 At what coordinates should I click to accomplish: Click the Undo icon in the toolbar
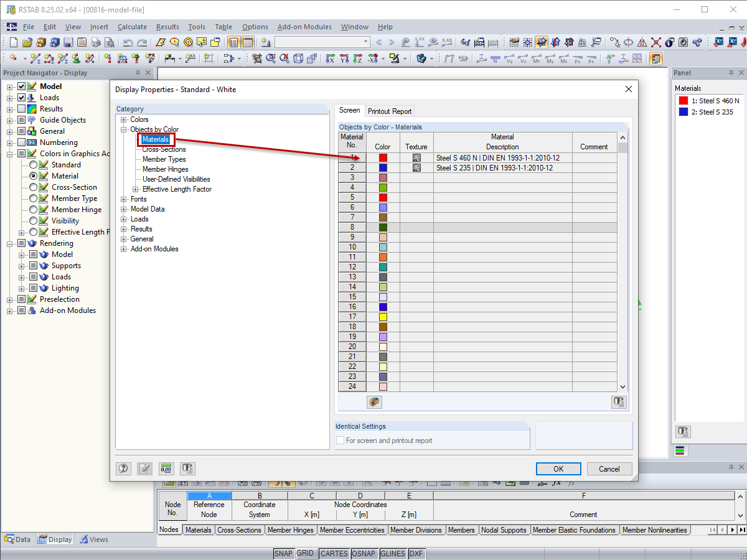128,42
